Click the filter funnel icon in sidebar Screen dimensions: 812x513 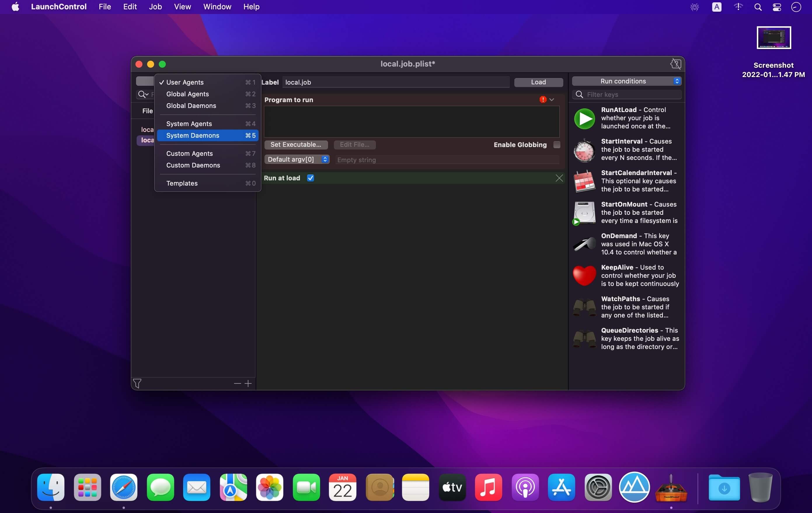click(x=137, y=383)
